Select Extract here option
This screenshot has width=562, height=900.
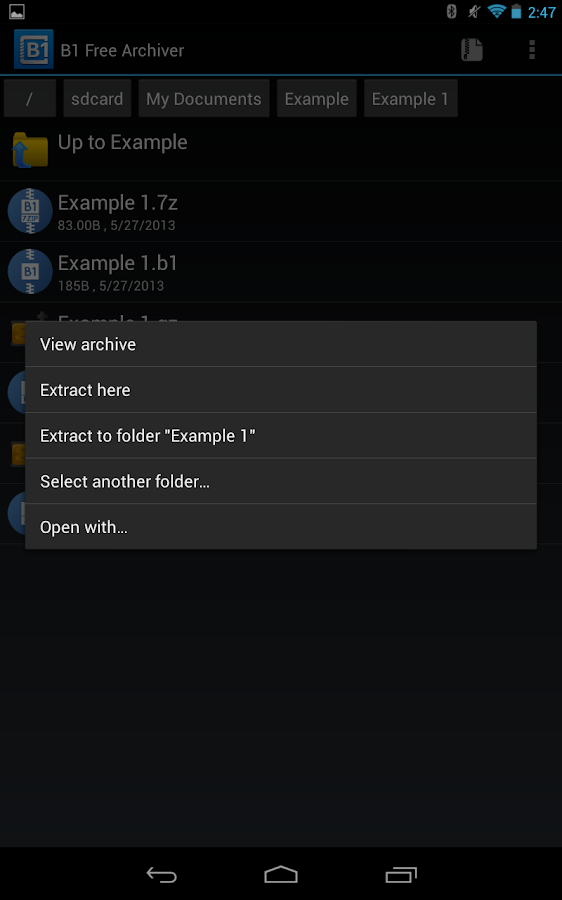click(x=281, y=390)
